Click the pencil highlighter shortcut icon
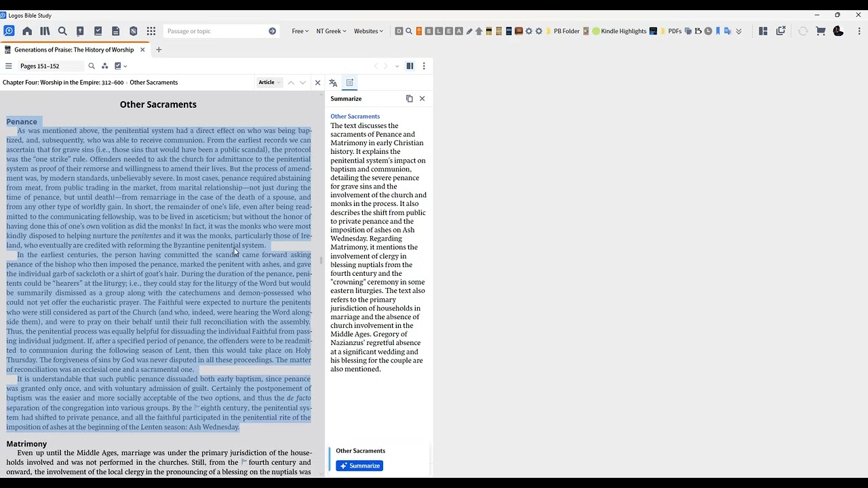The width and height of the screenshot is (868, 488). (x=469, y=31)
